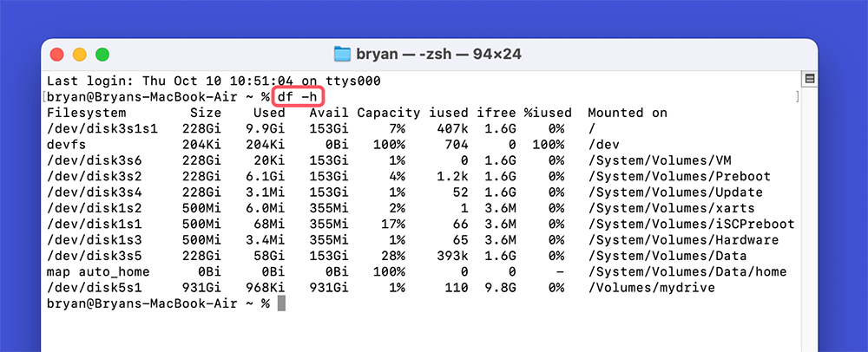Click the "Capacity" column header text
Image resolution: width=868 pixels, height=352 pixels.
pyautogui.click(x=388, y=113)
